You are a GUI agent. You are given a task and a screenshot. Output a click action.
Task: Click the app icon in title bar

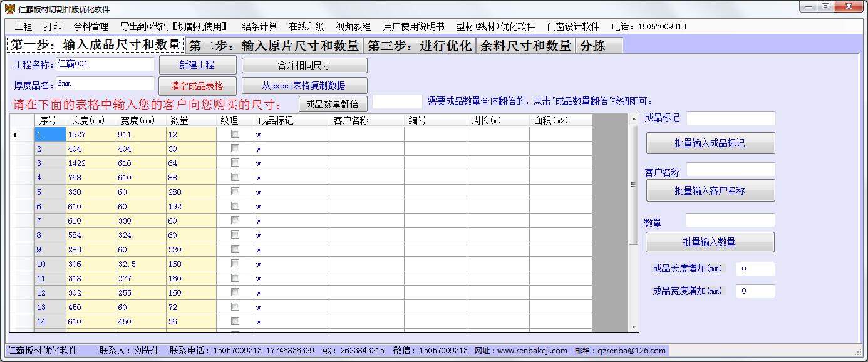coord(9,9)
